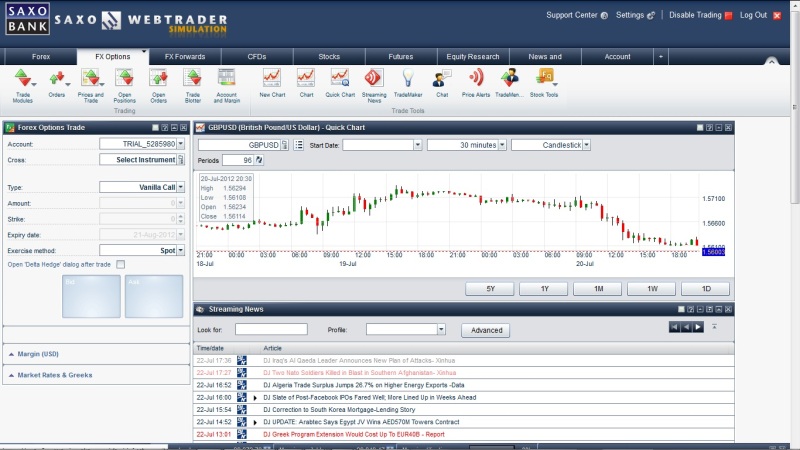
Task: Open the Account dropdown TRIAL_5285980
Action: click(181, 144)
